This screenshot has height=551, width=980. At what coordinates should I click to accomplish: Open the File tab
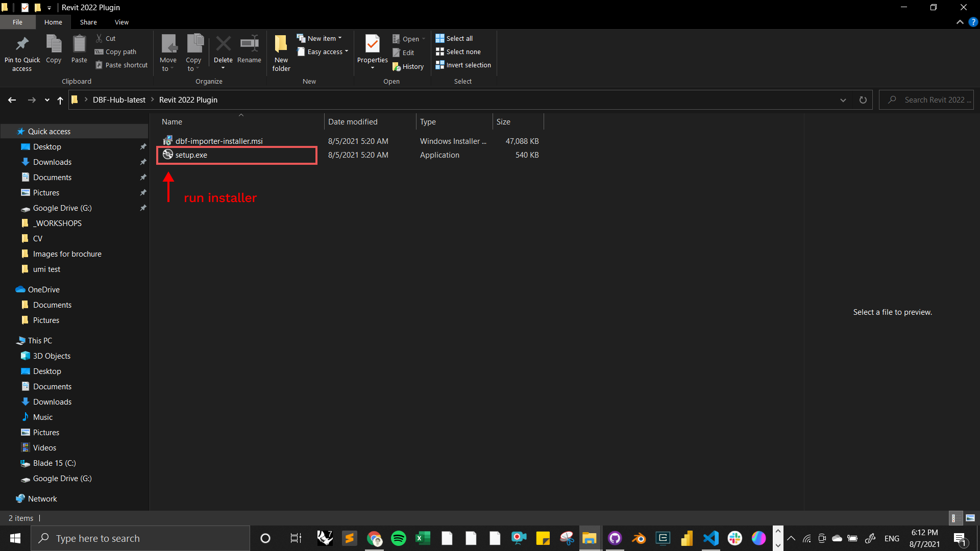(17, 22)
